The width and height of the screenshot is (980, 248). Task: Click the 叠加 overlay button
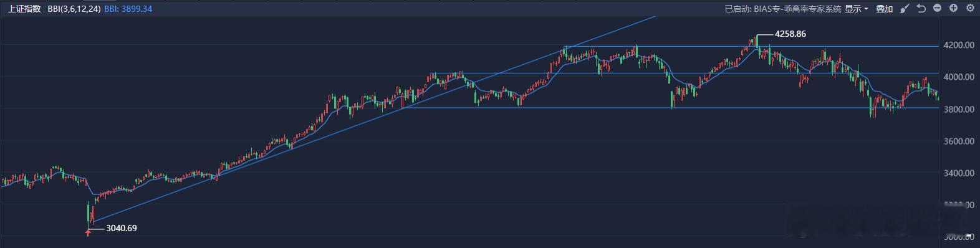click(884, 9)
